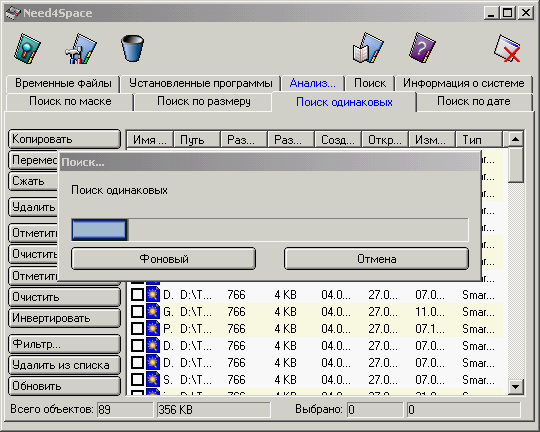The height and width of the screenshot is (432, 540).
Task: Open the reading book report icon
Action: coord(368,48)
